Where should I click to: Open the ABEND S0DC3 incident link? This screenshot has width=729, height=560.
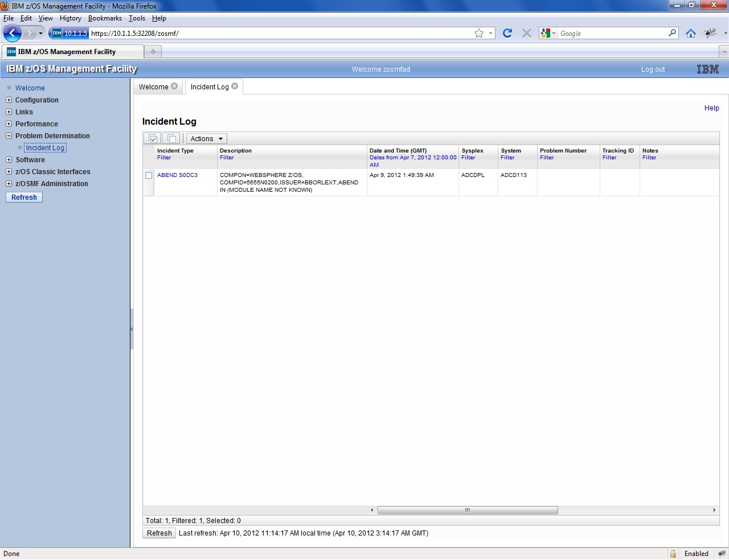177,175
